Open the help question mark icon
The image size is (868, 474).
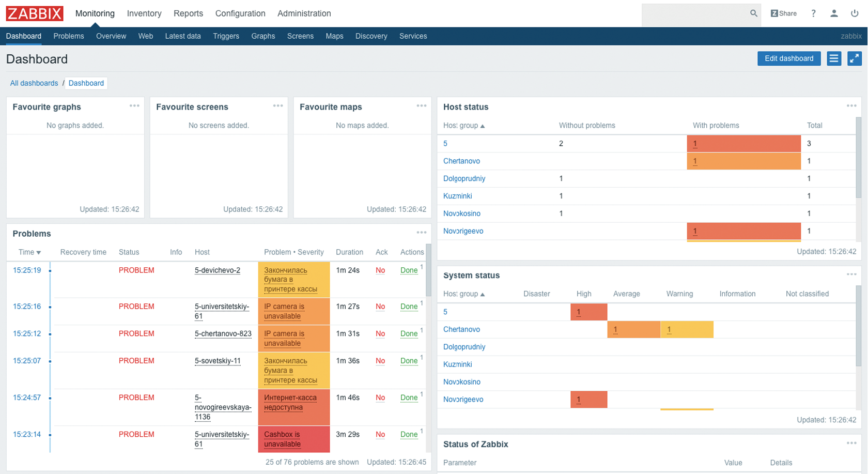[813, 13]
